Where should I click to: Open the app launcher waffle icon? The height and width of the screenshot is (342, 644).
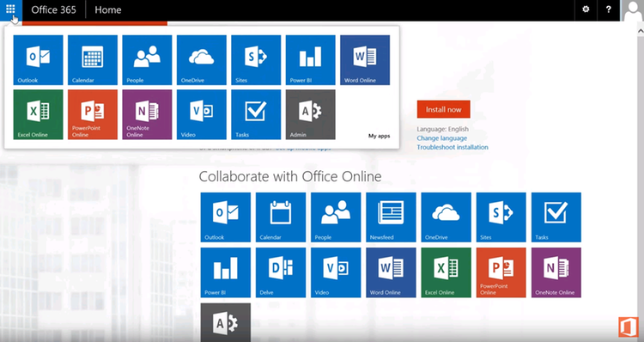(10, 9)
